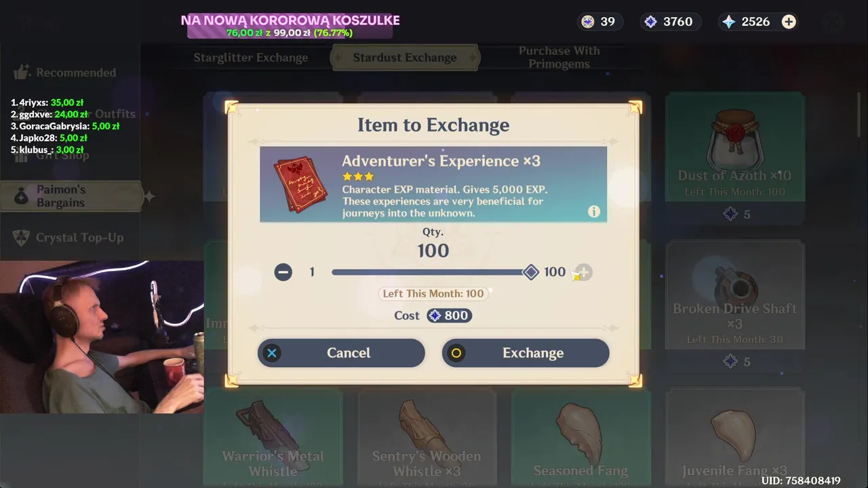Increase quantity with the plus button

(583, 272)
